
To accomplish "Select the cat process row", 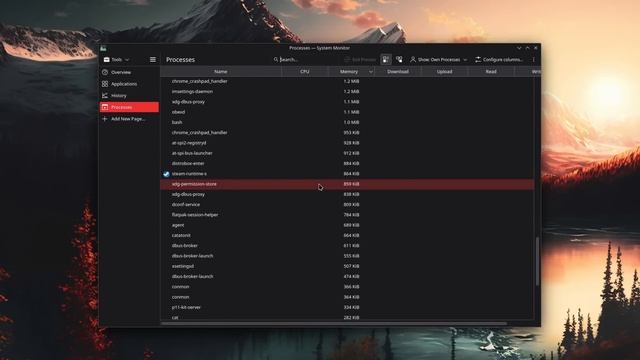I will [x=347, y=317].
